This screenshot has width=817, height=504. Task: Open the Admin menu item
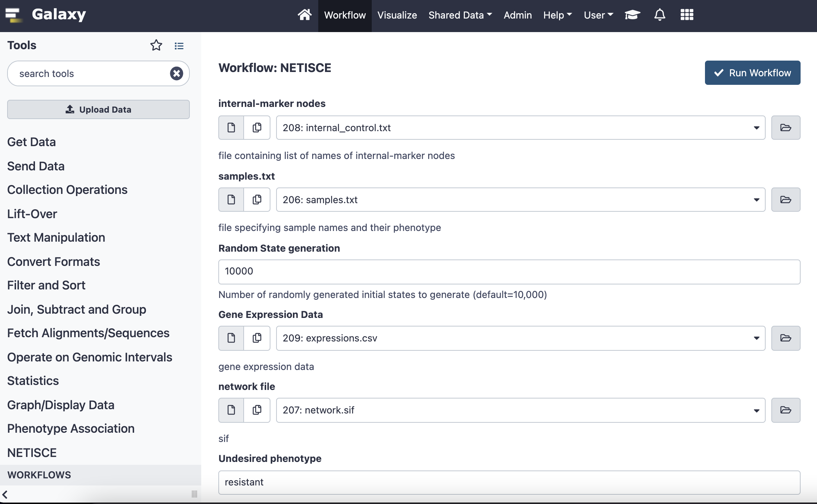click(518, 15)
